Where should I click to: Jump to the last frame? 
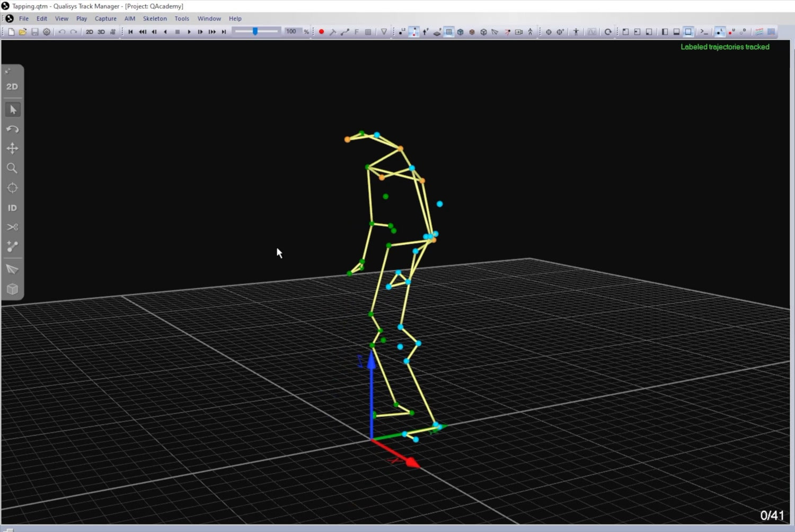(224, 32)
